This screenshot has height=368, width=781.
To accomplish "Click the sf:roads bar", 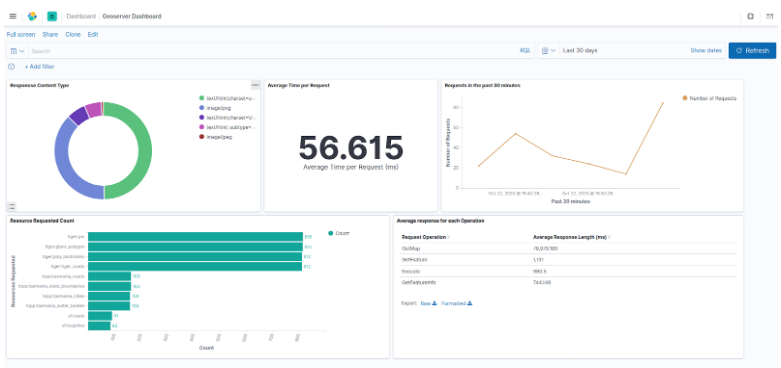I will click(100, 316).
